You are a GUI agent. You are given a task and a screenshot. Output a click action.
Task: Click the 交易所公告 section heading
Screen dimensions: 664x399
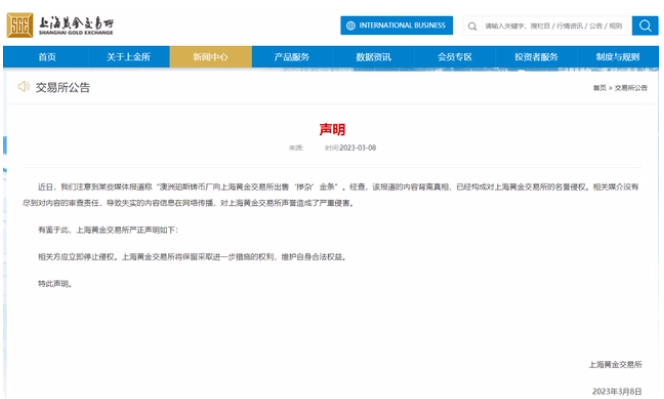pyautogui.click(x=63, y=87)
